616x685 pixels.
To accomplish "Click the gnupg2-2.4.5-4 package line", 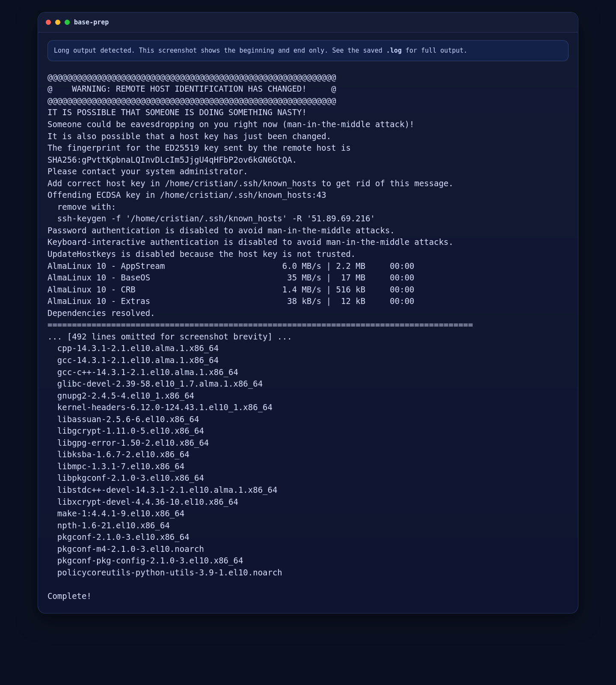I will click(x=126, y=396).
